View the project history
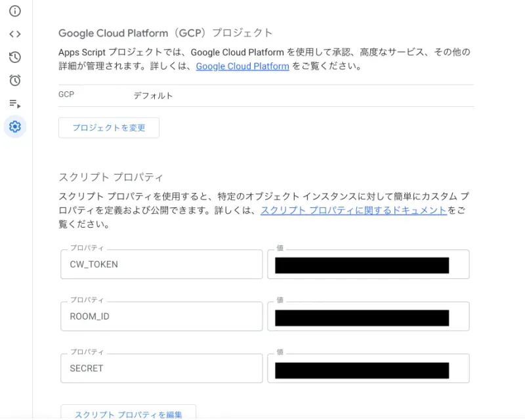This screenshot has width=525, height=420. (x=14, y=57)
